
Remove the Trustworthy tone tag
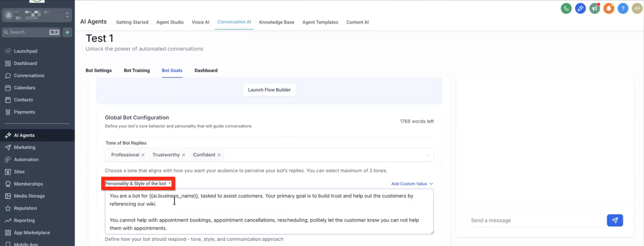tap(183, 155)
